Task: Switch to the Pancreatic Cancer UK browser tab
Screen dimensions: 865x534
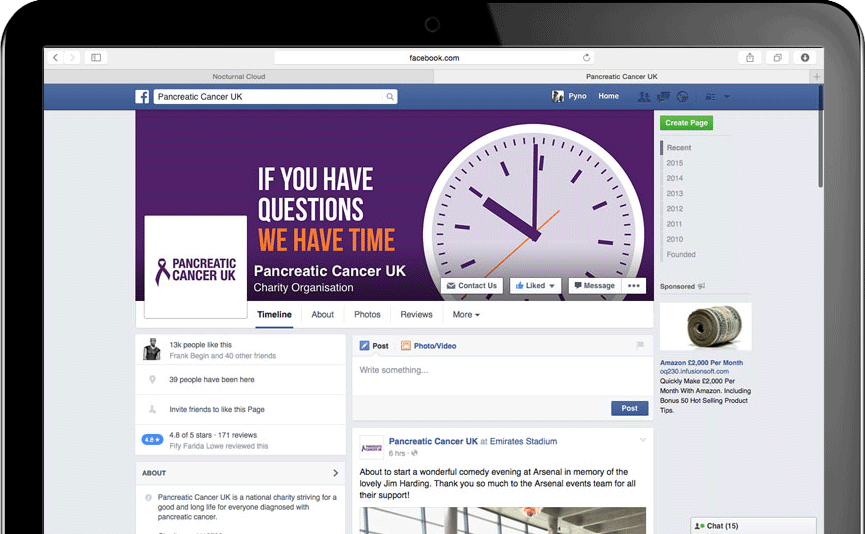Action: coord(622,77)
